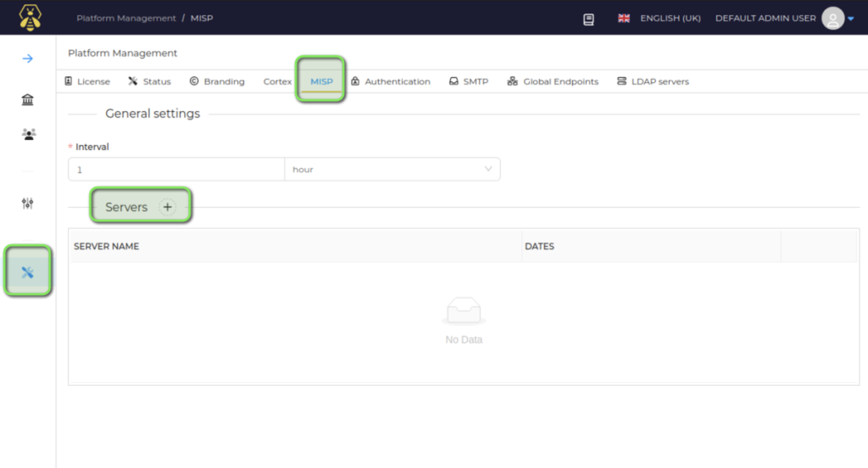Click the General settings heading
This screenshot has height=468, width=868.
point(153,114)
